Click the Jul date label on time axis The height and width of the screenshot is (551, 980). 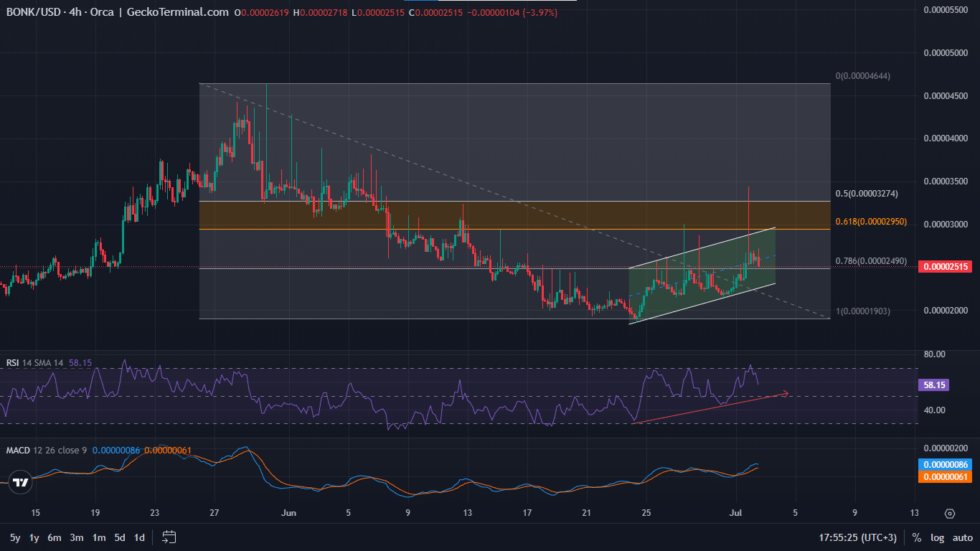pos(735,513)
